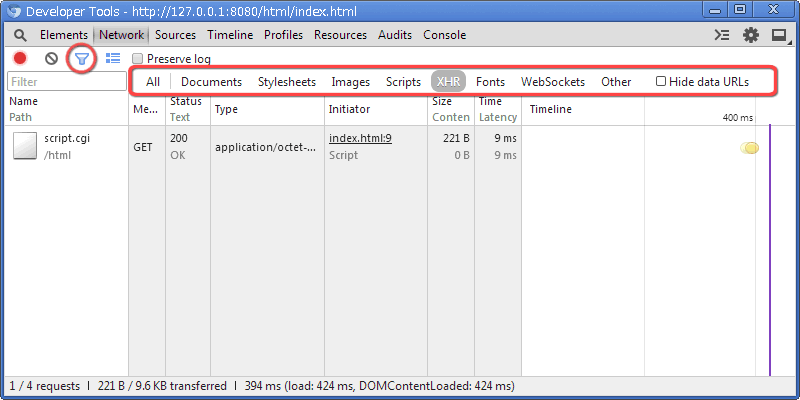Toggle the funnel filter icon
The height and width of the screenshot is (400, 800).
click(x=82, y=59)
